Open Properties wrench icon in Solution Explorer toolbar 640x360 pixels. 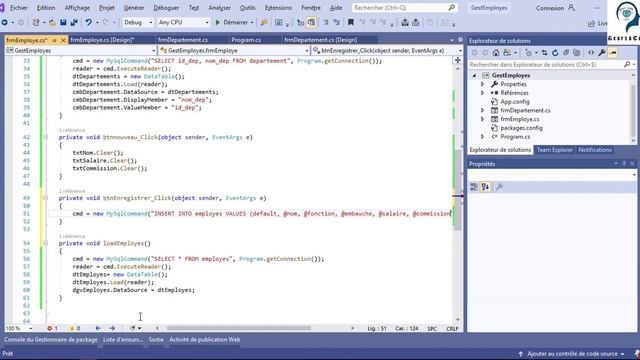(x=602, y=53)
